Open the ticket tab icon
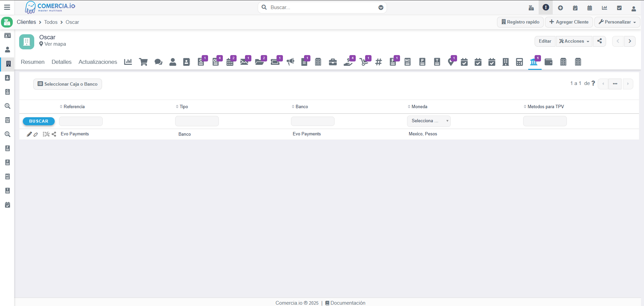This screenshot has height=306, width=644. point(275,62)
